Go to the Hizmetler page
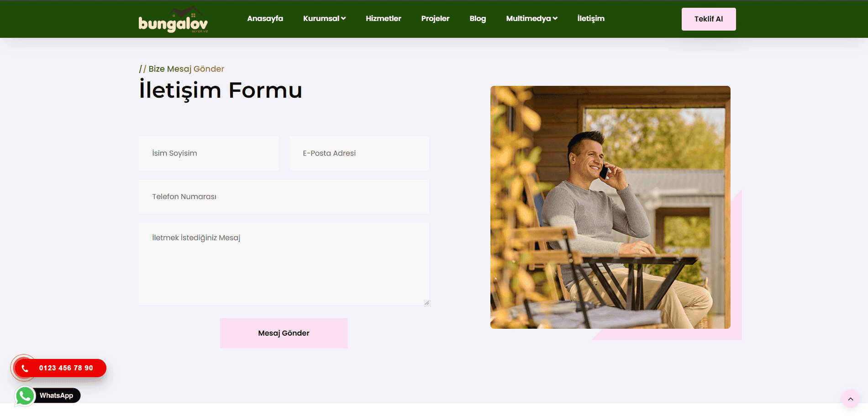Screen dimensions: 868x416 click(383, 19)
